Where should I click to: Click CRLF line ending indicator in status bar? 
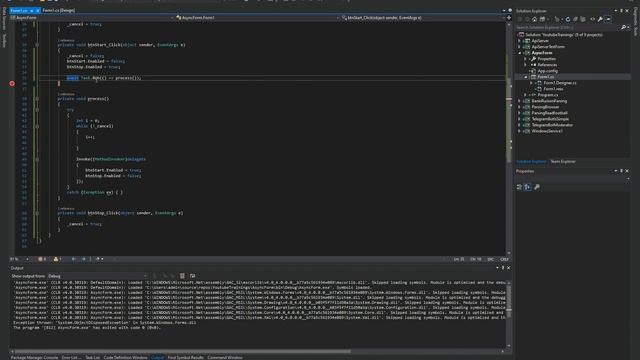504,259
